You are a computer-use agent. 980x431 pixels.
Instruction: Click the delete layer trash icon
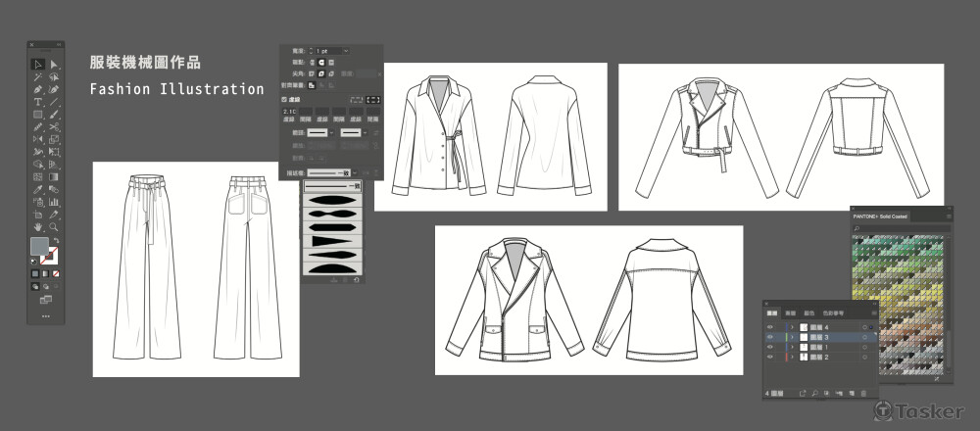pyautogui.click(x=863, y=393)
